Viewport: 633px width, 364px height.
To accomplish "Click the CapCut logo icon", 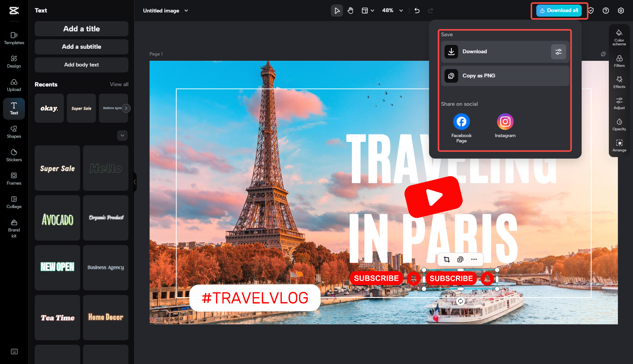I will pos(14,11).
